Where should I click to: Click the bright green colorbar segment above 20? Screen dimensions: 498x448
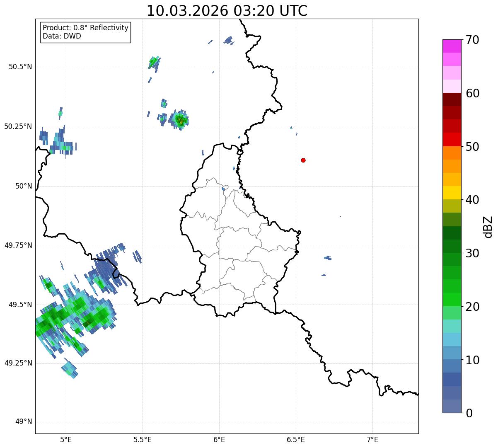452,300
